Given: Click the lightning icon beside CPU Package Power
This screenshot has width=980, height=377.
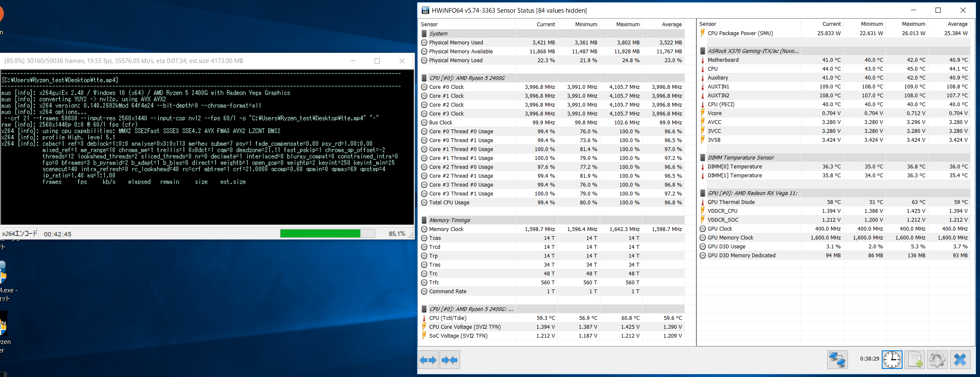Looking at the screenshot, I should tap(703, 33).
